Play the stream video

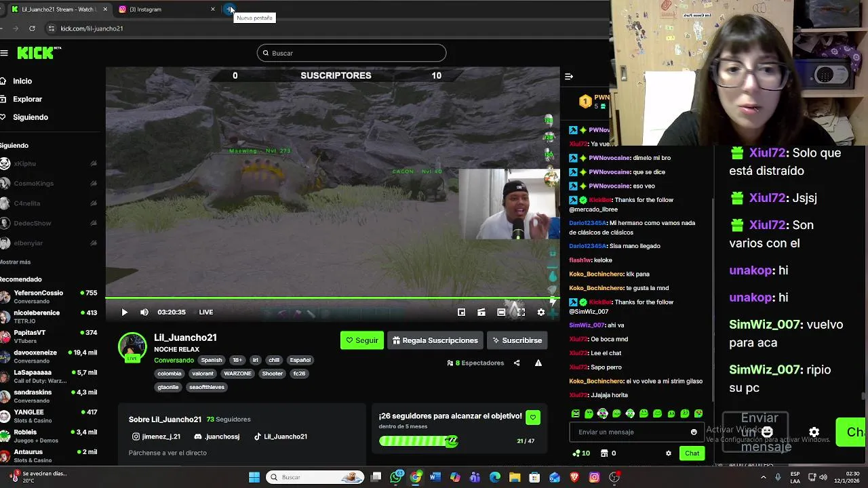pos(124,312)
